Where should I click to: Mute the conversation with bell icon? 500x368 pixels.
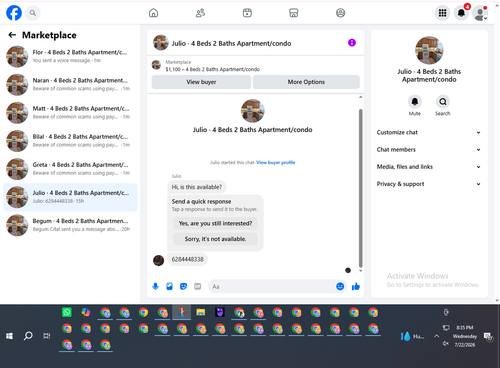[x=415, y=102]
